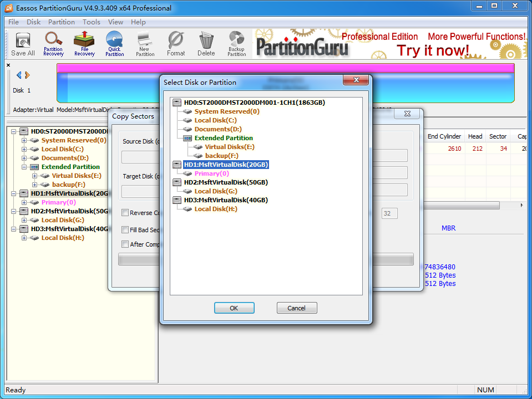Open the Help menu
Image resolution: width=532 pixels, height=399 pixels.
coord(139,22)
